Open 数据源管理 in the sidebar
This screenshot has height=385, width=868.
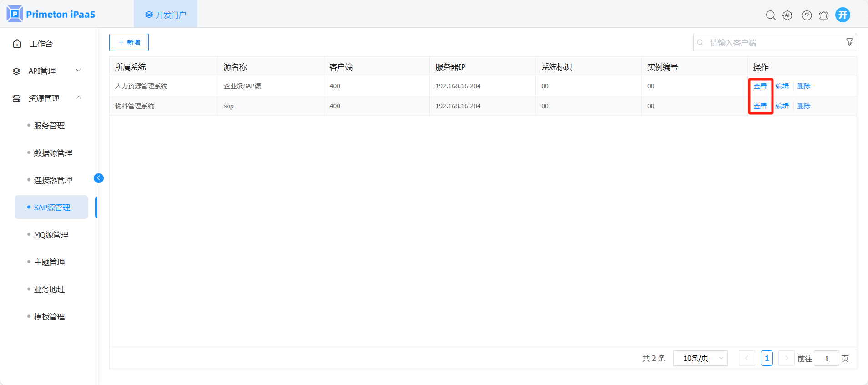point(53,153)
